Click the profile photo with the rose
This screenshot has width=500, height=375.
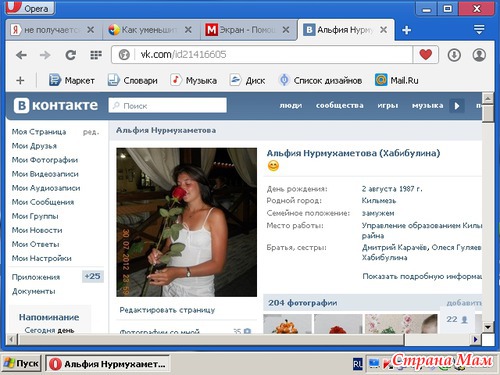pos(186,222)
